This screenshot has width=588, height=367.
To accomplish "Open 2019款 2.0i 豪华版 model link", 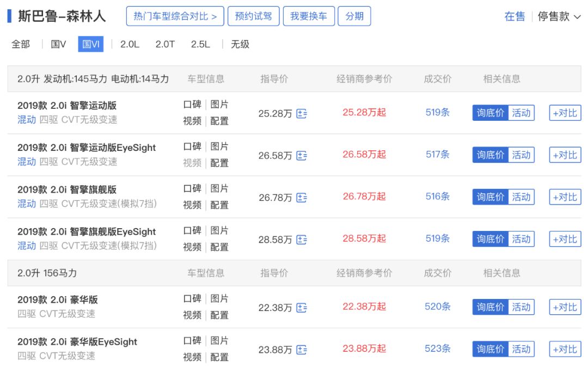I will pyautogui.click(x=57, y=299).
